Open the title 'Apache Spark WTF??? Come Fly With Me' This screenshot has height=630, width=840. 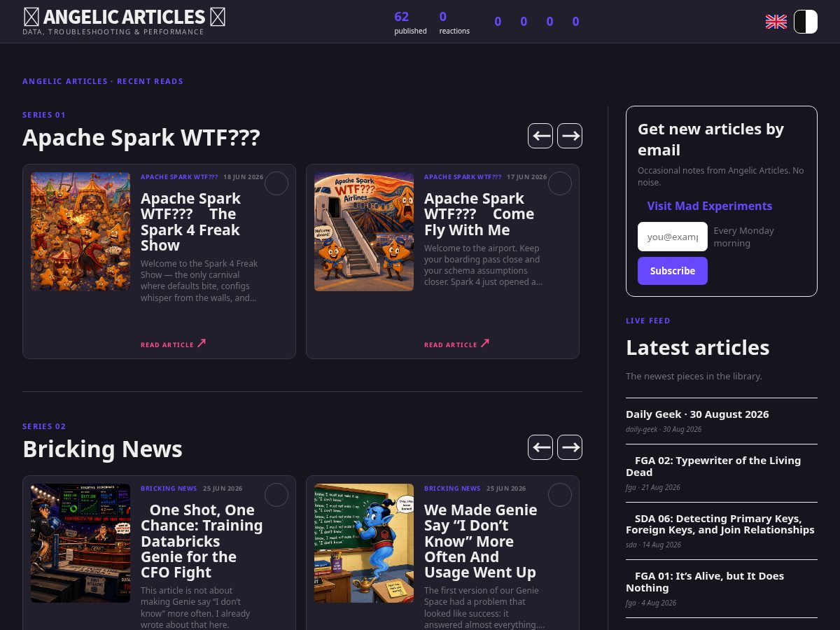point(479,214)
